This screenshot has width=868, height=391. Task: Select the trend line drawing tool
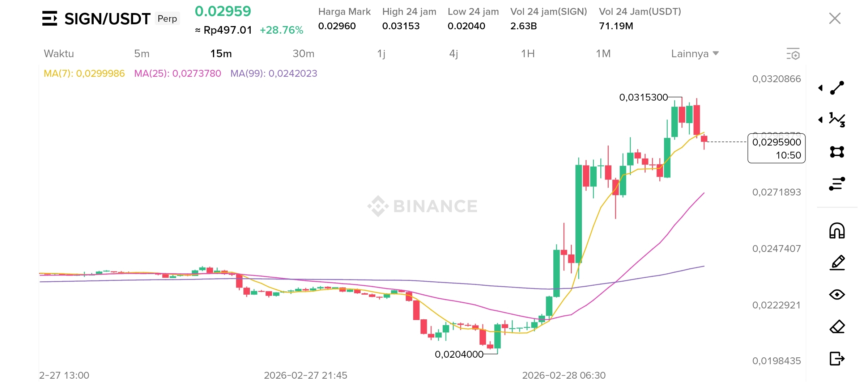pos(837,88)
